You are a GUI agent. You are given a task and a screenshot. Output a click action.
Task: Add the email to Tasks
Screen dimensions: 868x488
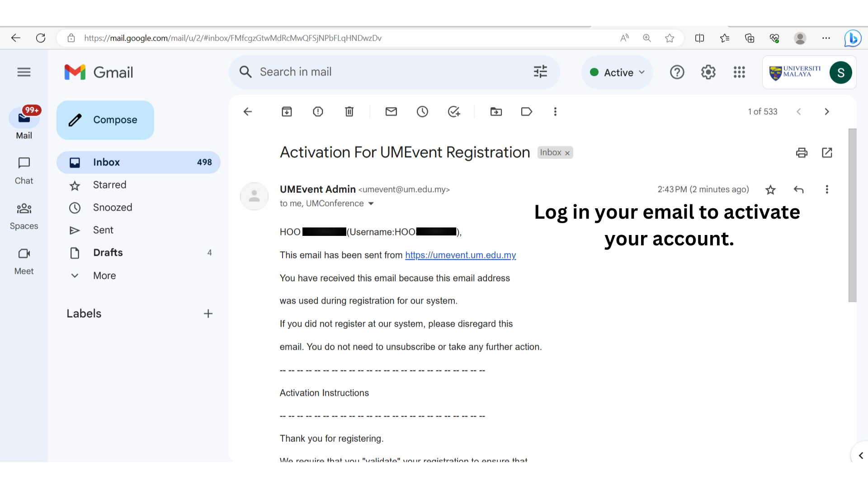click(453, 112)
